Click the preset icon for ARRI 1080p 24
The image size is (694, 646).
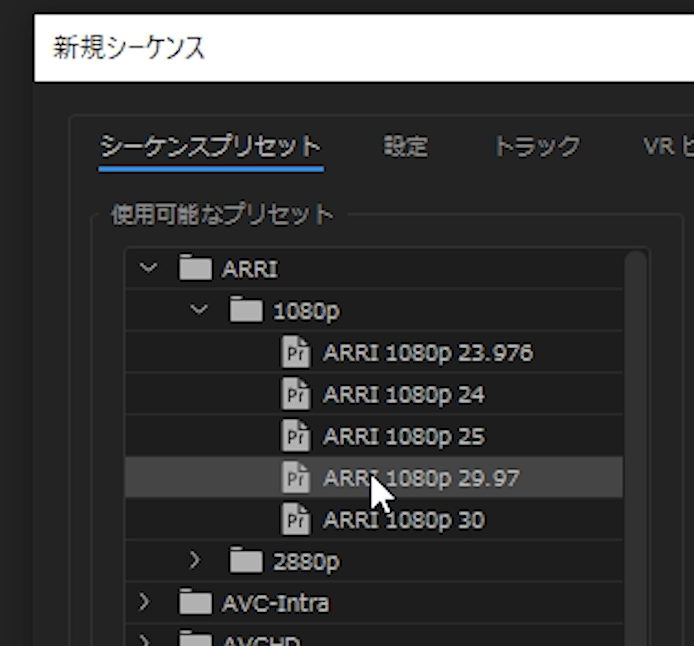[x=296, y=393]
